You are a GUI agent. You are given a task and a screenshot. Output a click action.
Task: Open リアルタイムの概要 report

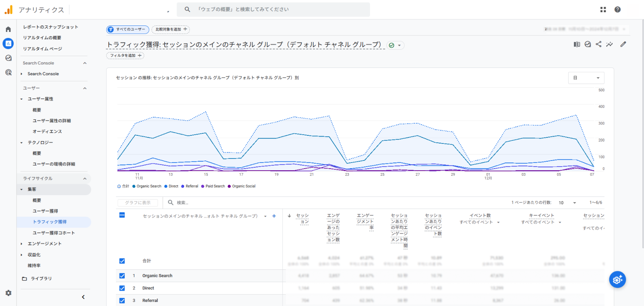click(42, 38)
